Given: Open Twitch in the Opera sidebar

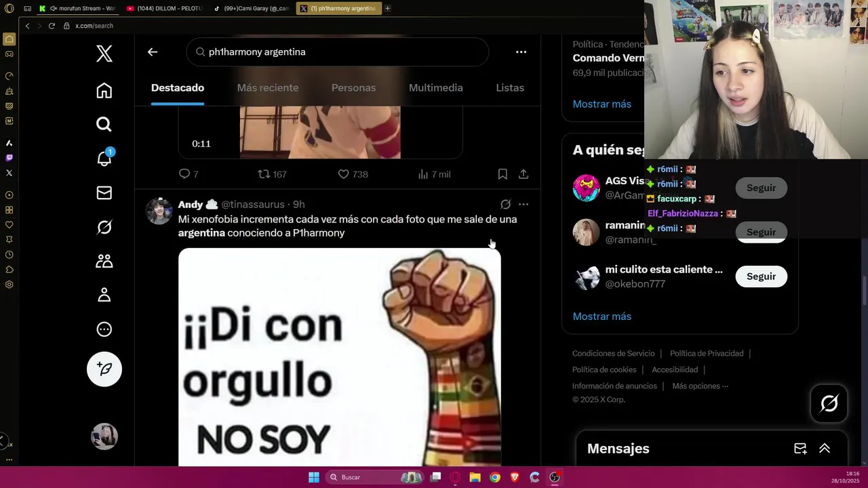Looking at the screenshot, I should coord(9,158).
